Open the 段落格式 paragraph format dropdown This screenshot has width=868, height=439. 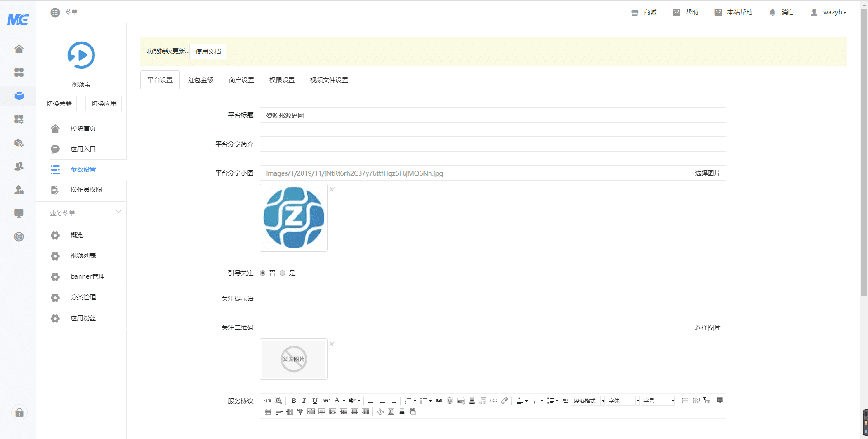click(x=589, y=401)
